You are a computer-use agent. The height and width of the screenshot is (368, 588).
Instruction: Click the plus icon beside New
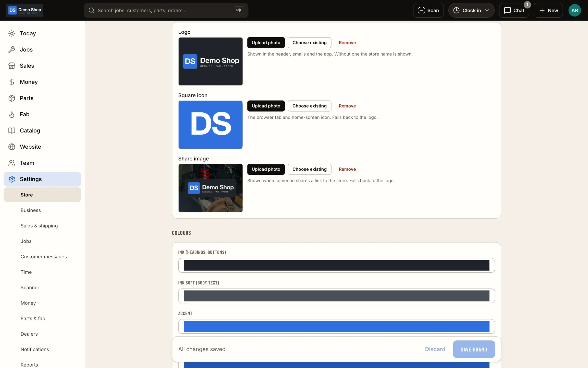tap(542, 10)
